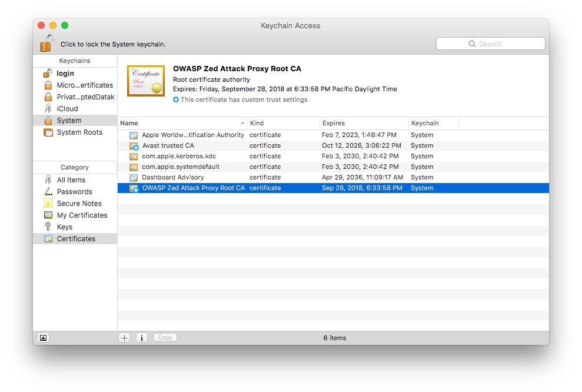Select Avast trusted CA certificate row

(x=333, y=145)
